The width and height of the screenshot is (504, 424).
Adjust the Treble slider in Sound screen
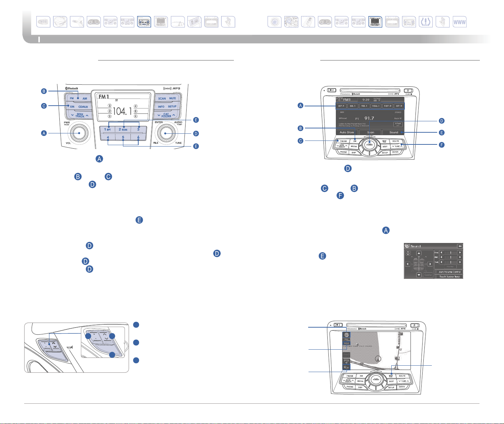[x=451, y=262]
